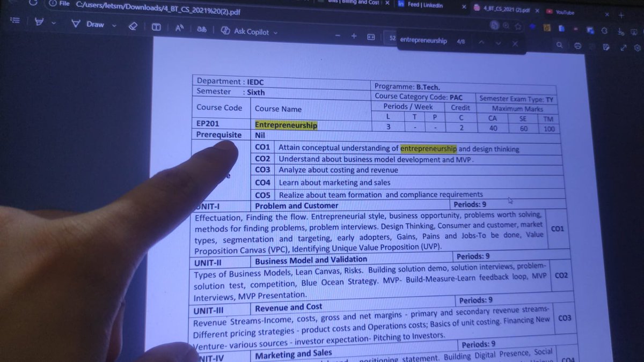The width and height of the screenshot is (644, 362).
Task: Open the PDF table of contents panel
Action: tap(16, 21)
